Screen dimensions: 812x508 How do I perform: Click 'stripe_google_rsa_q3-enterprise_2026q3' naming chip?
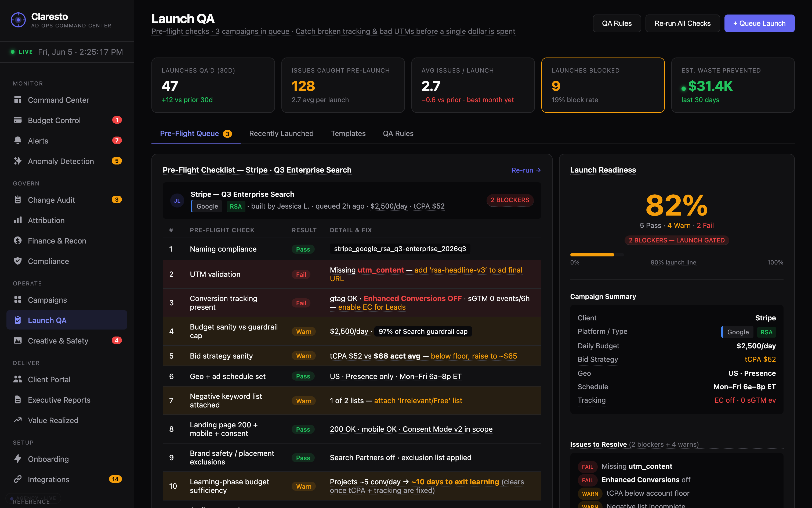(x=400, y=249)
